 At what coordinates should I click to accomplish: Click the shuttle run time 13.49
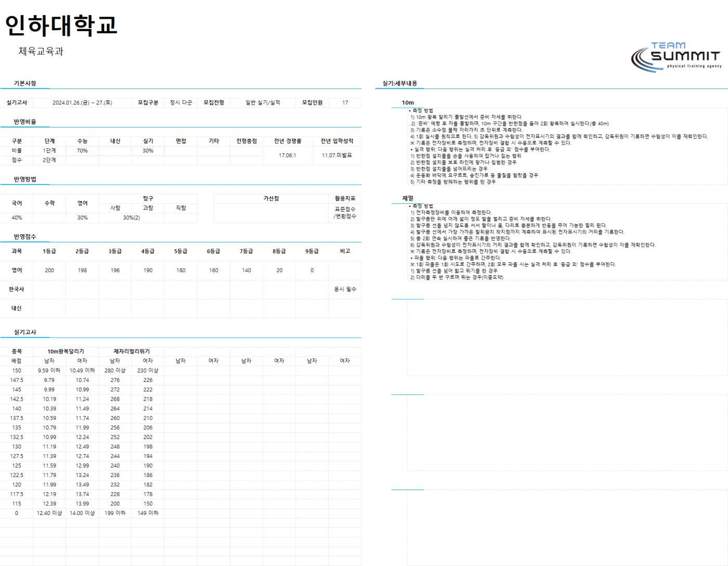tap(82, 484)
